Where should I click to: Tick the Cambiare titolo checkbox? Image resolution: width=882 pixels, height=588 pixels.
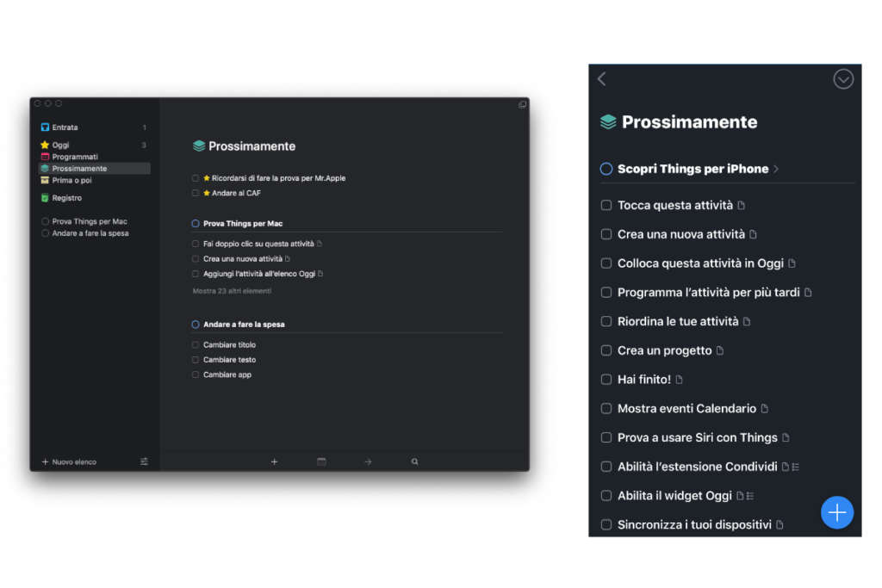point(196,344)
